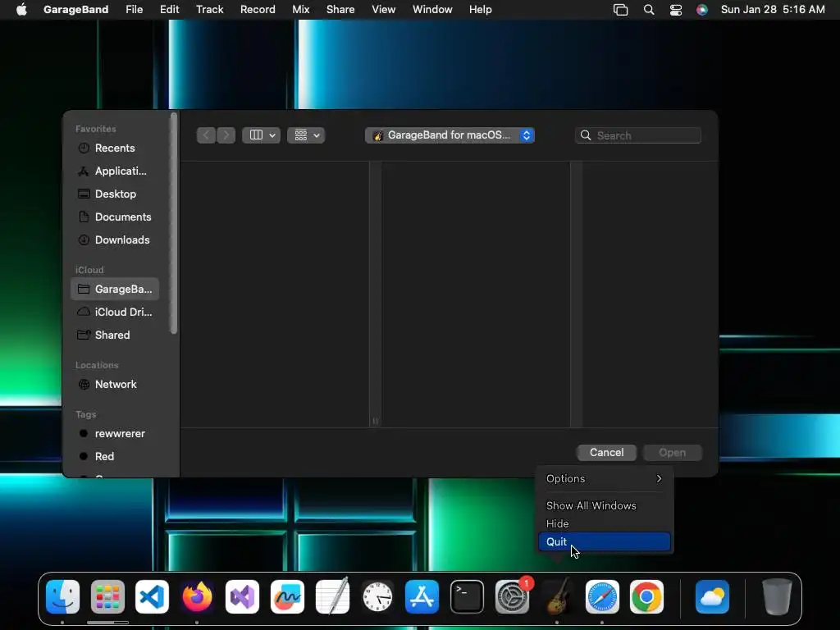Open the Mix menu
This screenshot has height=630, width=840.
coord(300,10)
